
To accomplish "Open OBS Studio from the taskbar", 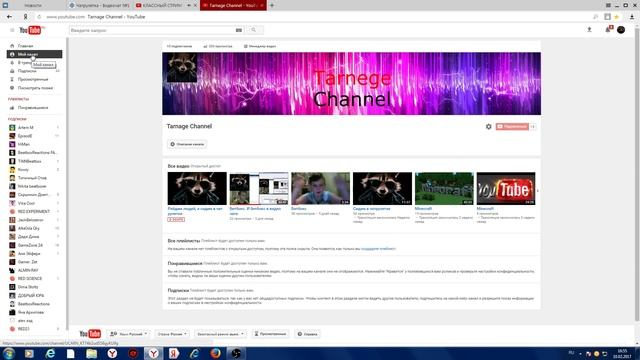I will coord(236,353).
